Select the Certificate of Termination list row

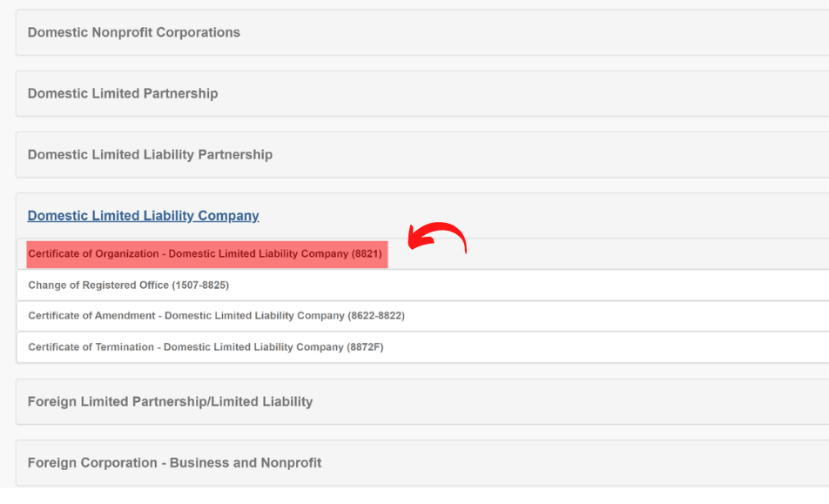tap(421, 347)
